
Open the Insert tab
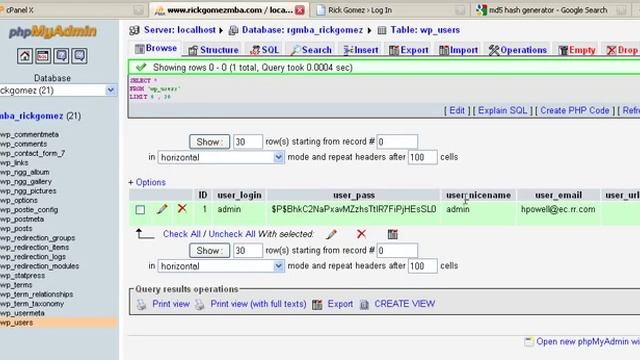point(361,50)
